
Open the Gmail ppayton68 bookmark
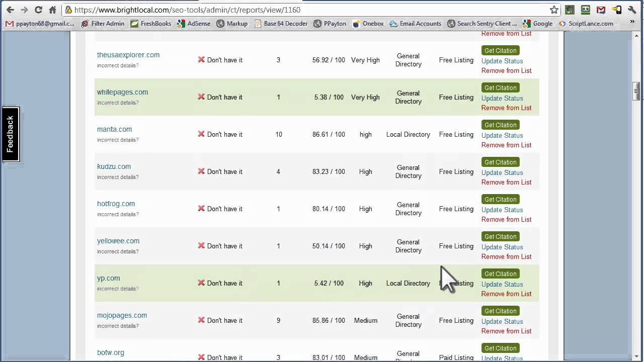pos(40,24)
